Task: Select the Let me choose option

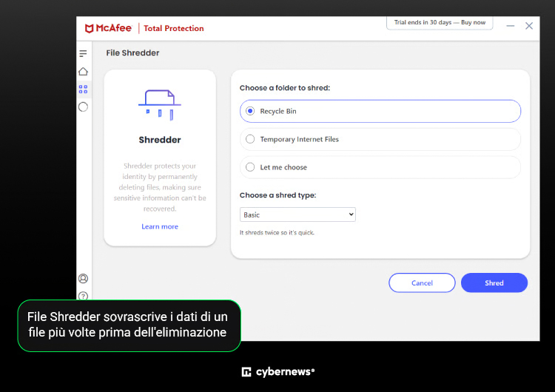Action: click(380, 167)
